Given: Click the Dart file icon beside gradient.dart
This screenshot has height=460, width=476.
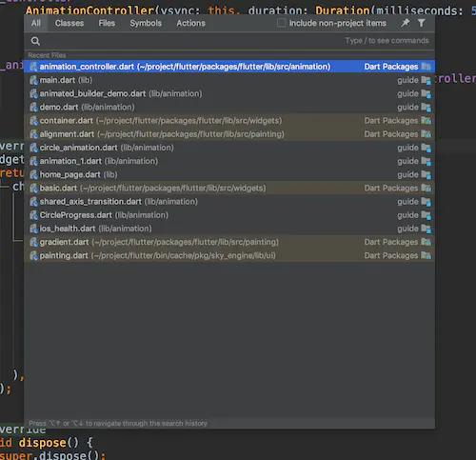Looking at the screenshot, I should point(33,242).
